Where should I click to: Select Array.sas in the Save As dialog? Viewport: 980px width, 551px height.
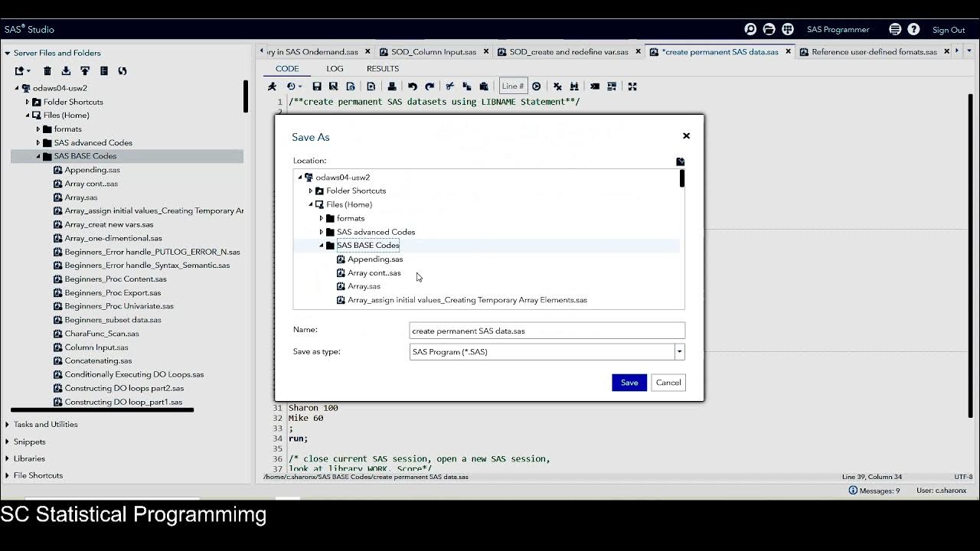364,286
